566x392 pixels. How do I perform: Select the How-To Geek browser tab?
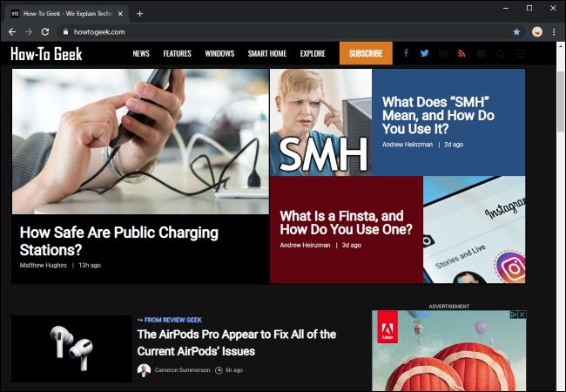click(x=67, y=14)
